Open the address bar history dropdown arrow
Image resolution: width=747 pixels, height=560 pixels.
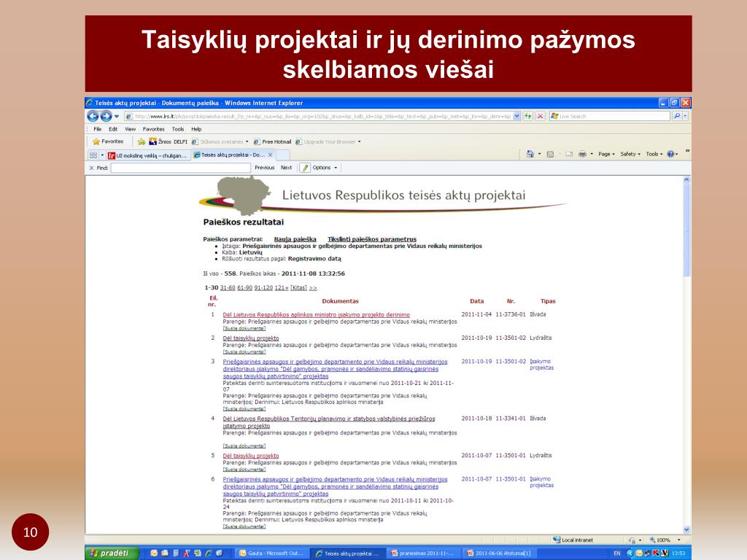(517, 116)
